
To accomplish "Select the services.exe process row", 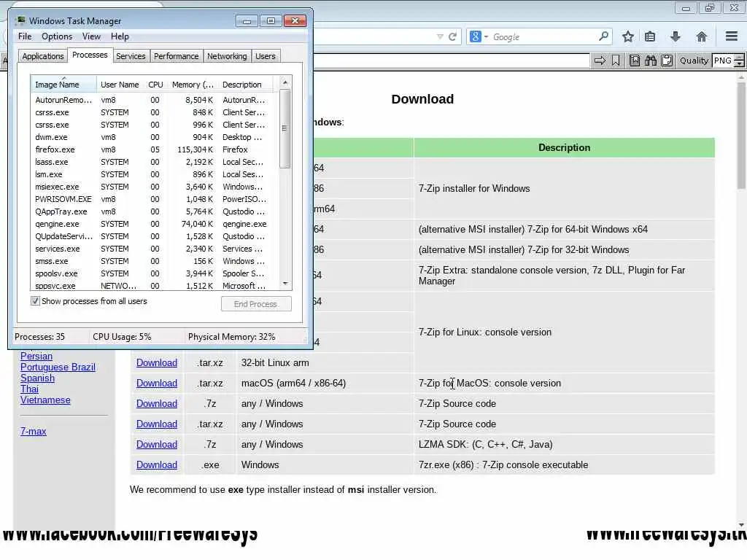I will (x=155, y=249).
